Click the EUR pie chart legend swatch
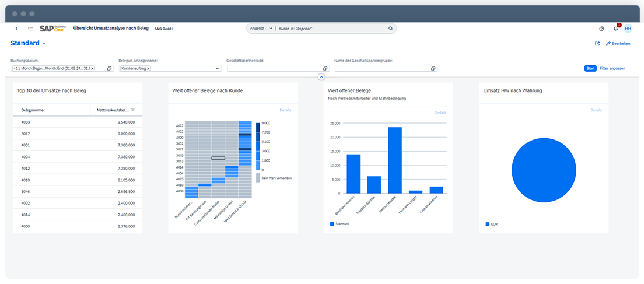This screenshot has height=284, width=644. 487,224
